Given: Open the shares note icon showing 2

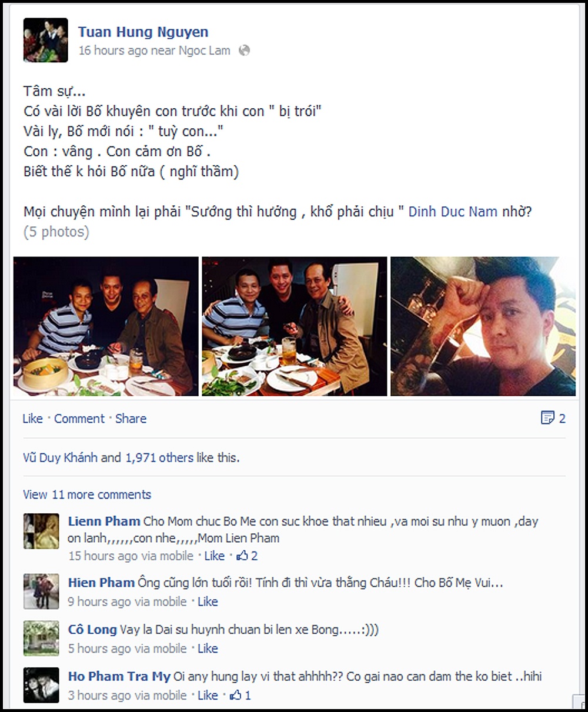Looking at the screenshot, I should point(553,418).
